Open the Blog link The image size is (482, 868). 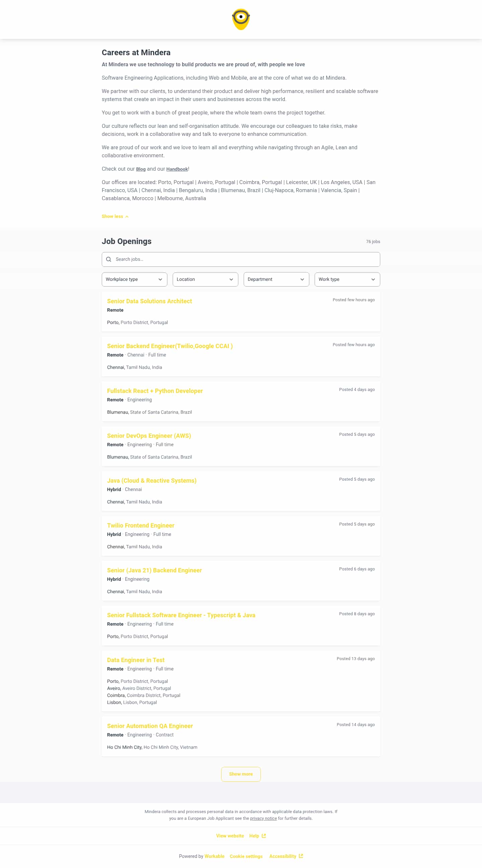click(x=141, y=169)
